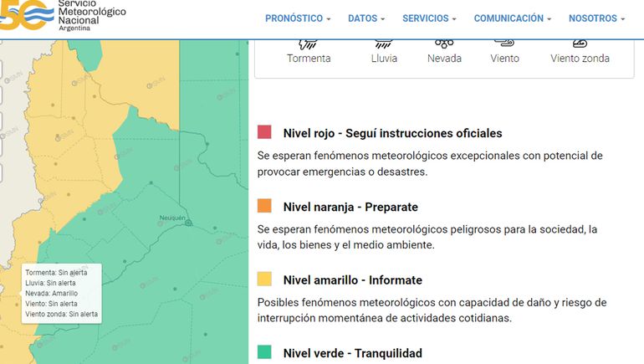The image size is (644, 364).
Task: Click 'Lluvia: Sin alerta' in the tooltip
Action: tap(50, 283)
